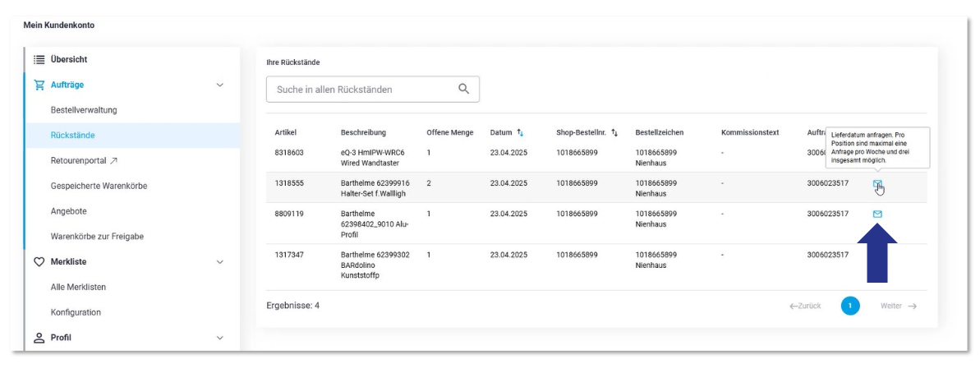Expand the Profil section chevron
Screen dimensions: 980x369
point(219,338)
